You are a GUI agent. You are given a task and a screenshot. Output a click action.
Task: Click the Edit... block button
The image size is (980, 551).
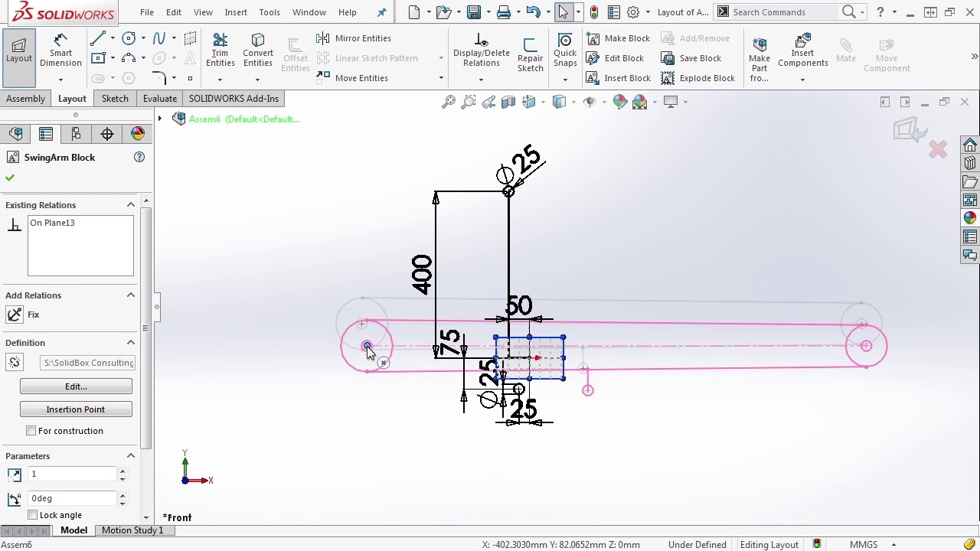pos(76,386)
